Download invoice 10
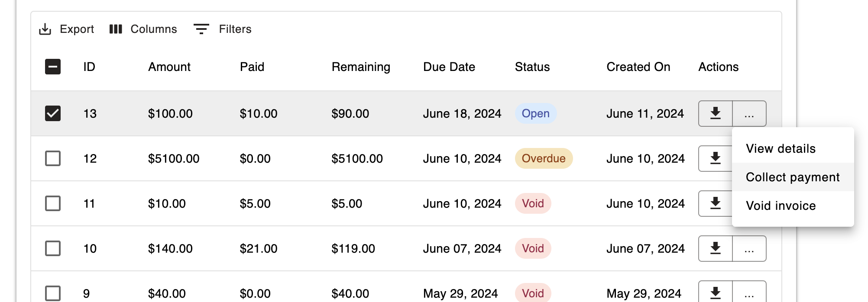 point(716,248)
